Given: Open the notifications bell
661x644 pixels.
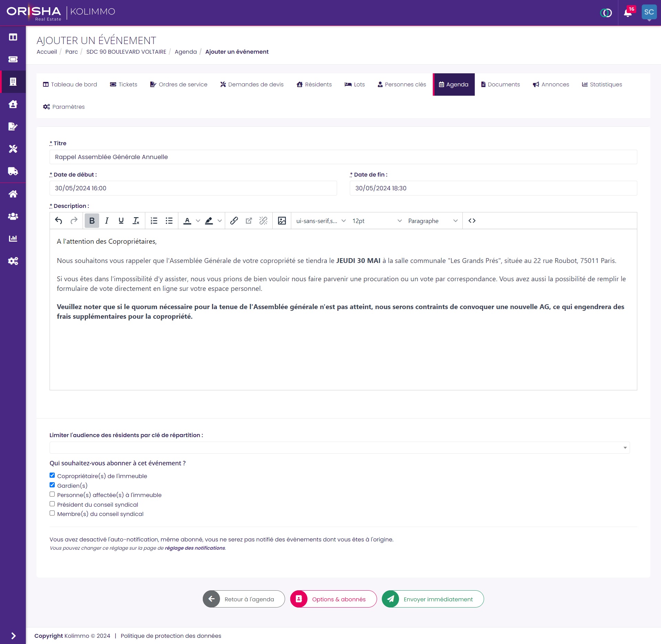Looking at the screenshot, I should click(628, 13).
